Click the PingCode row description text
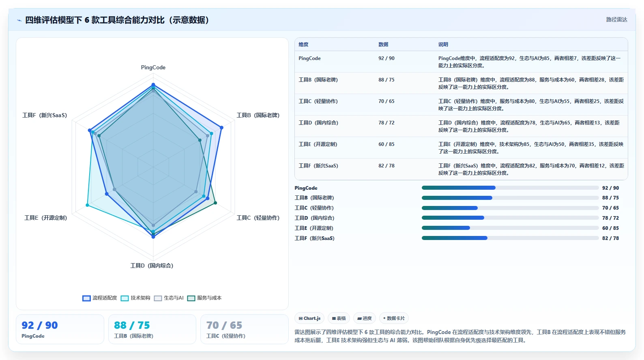644x360 pixels. coord(530,62)
